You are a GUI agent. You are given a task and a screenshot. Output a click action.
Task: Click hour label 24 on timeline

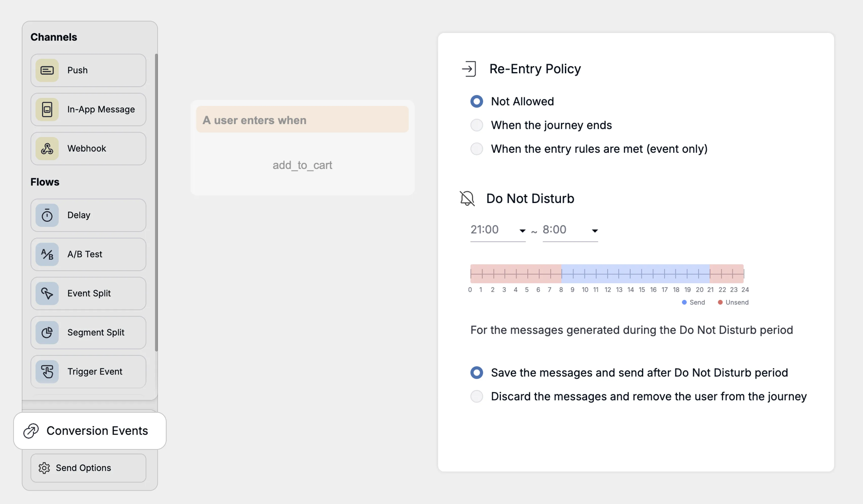point(745,289)
